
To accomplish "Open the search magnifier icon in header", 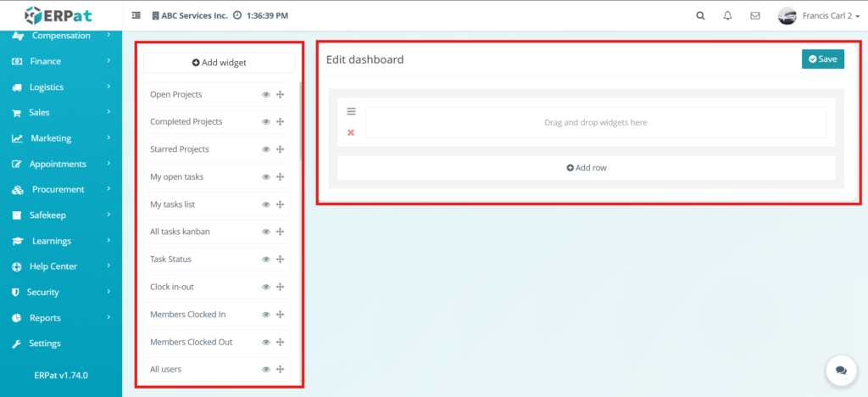I will [x=700, y=16].
